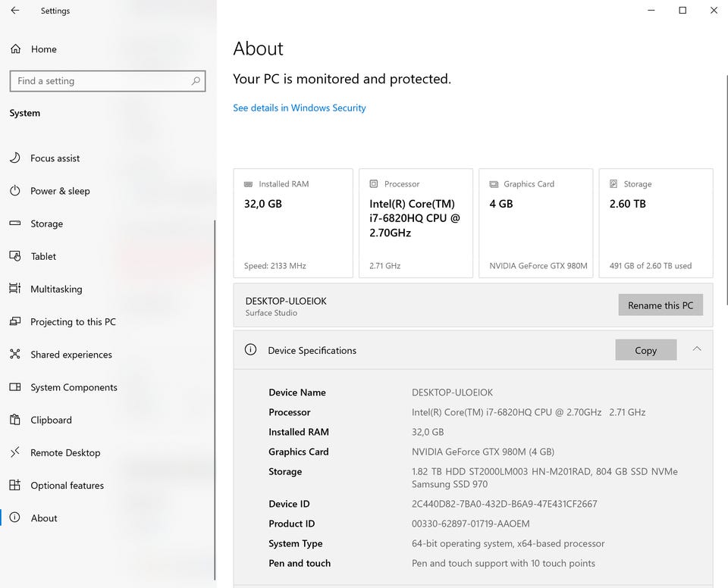Click the Focus assist moon icon
Image resolution: width=728 pixels, height=588 pixels.
[x=15, y=158]
